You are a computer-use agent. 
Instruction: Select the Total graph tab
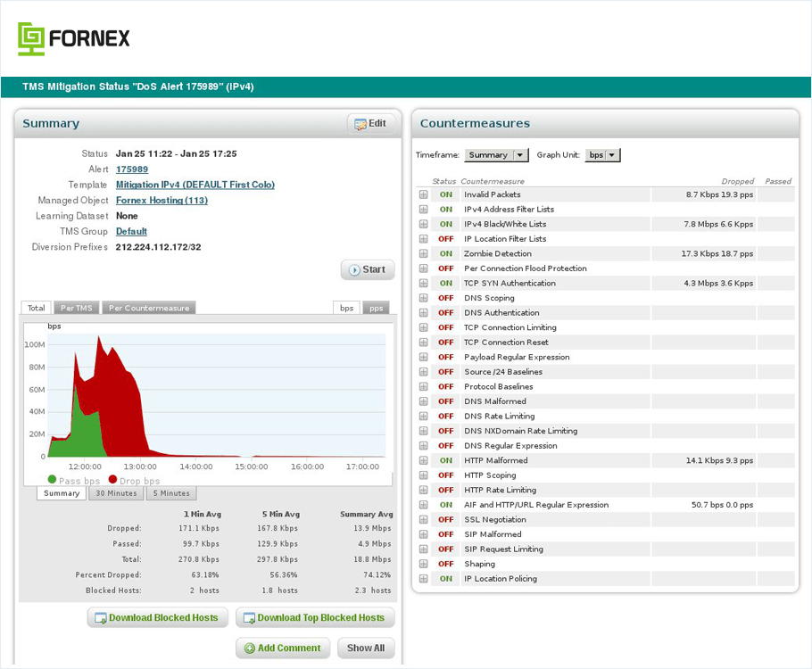coord(37,308)
